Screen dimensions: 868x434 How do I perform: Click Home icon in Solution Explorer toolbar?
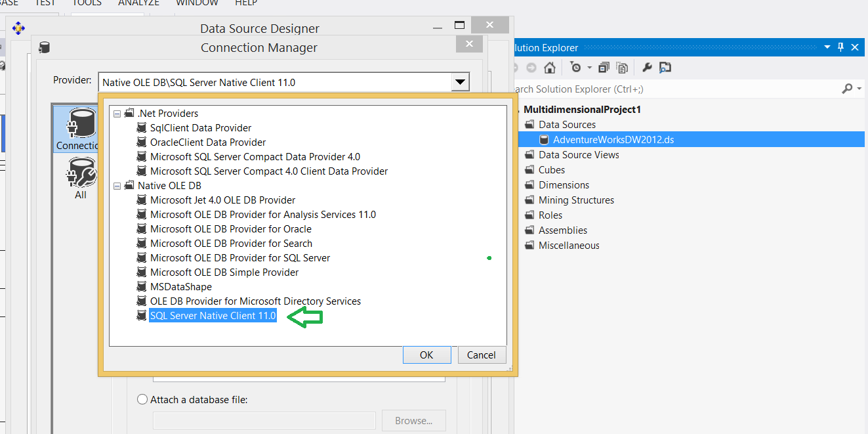(550, 68)
